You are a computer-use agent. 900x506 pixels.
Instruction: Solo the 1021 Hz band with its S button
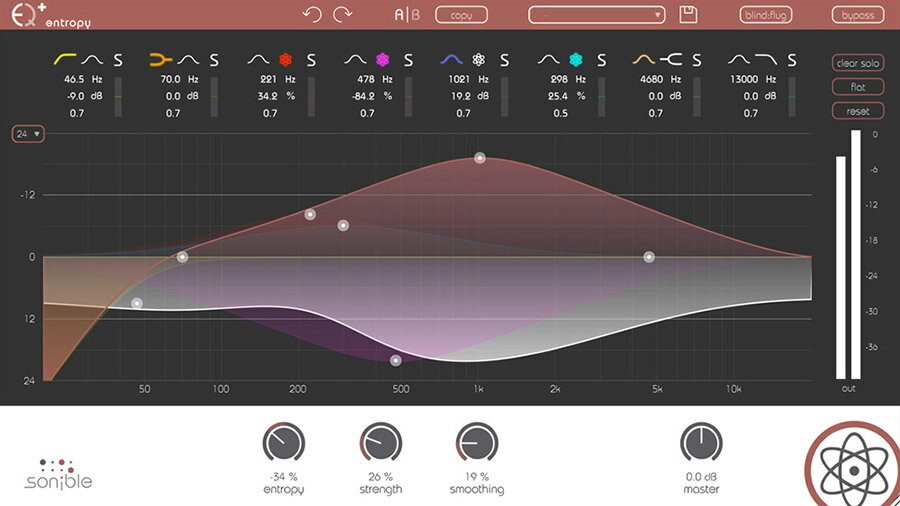pyautogui.click(x=505, y=60)
